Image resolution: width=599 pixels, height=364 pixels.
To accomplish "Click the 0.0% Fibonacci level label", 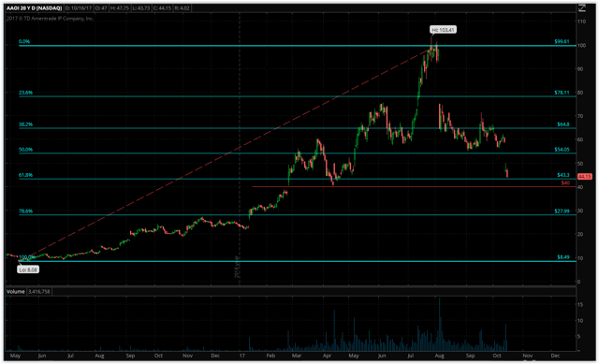I will (24, 41).
